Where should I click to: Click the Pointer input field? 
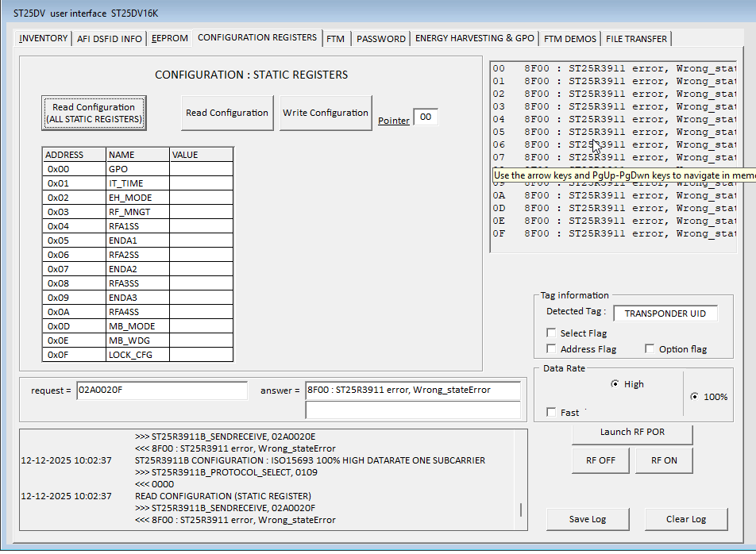tap(426, 117)
